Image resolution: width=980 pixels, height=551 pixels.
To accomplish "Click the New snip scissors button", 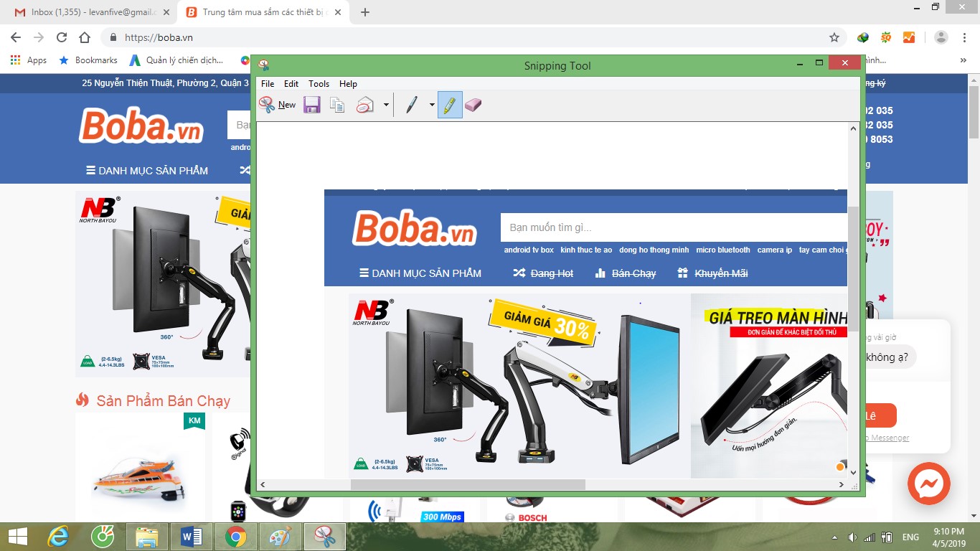I will (x=277, y=105).
